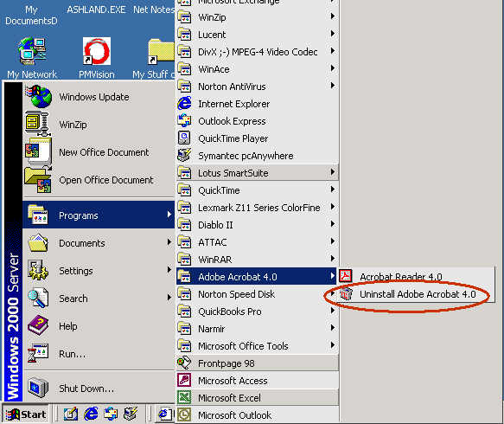
Task: Click the Run icon
Action: [38, 353]
